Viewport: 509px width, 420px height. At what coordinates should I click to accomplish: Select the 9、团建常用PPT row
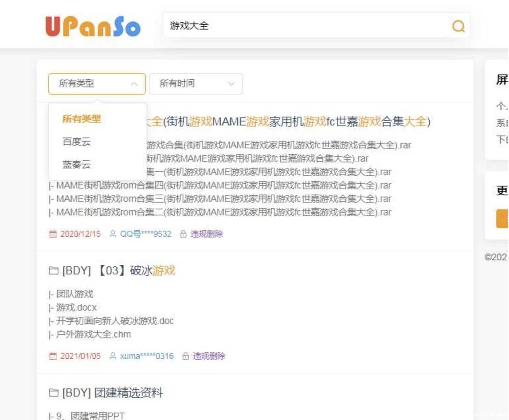pyautogui.click(x=87, y=416)
